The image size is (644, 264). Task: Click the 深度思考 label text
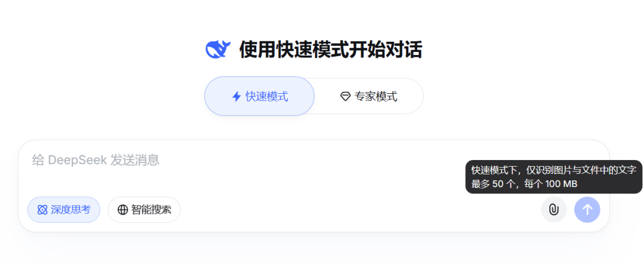(70, 210)
